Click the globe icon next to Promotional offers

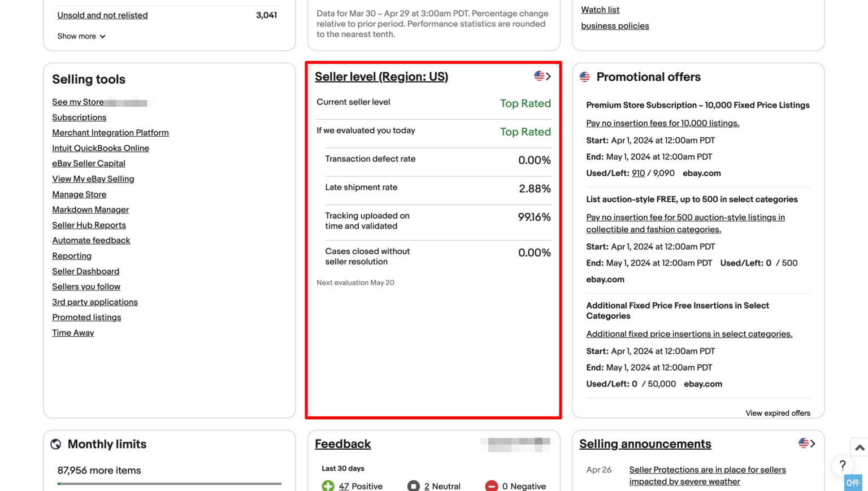tap(584, 76)
